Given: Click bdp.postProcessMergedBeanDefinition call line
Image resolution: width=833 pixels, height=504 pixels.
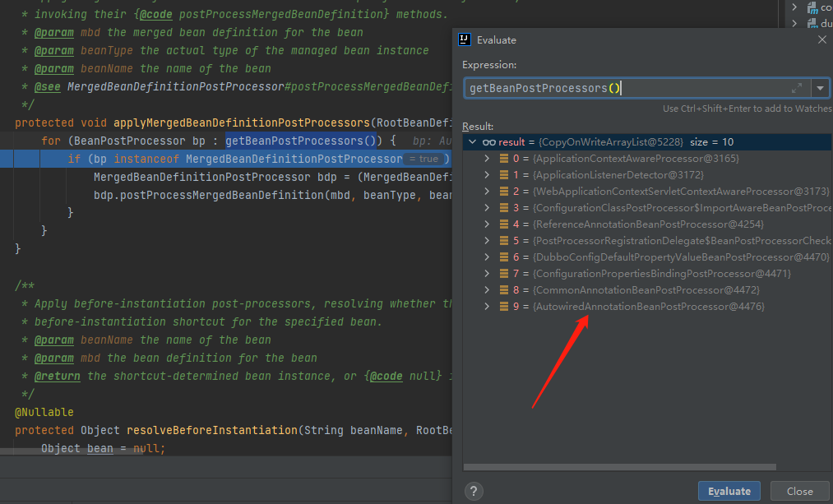Looking at the screenshot, I should click(272, 196).
